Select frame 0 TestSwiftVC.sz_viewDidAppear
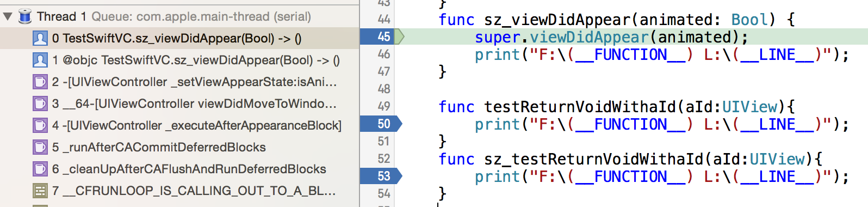The height and width of the screenshot is (207, 868). pos(179,38)
